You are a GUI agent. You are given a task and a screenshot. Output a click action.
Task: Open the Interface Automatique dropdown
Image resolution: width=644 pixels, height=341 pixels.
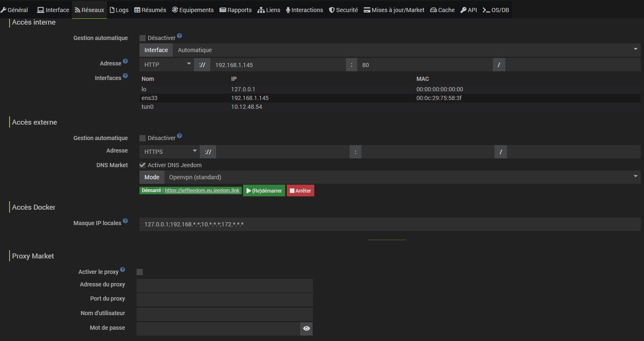pos(406,50)
